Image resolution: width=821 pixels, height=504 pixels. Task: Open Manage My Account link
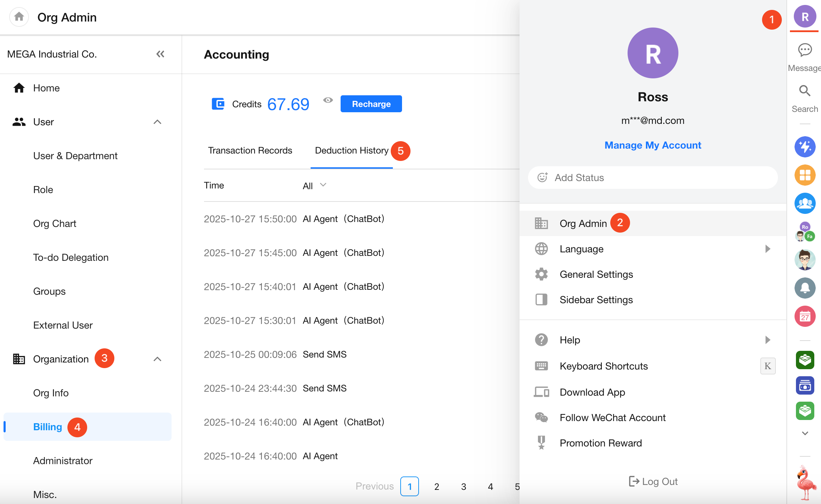[x=653, y=145]
